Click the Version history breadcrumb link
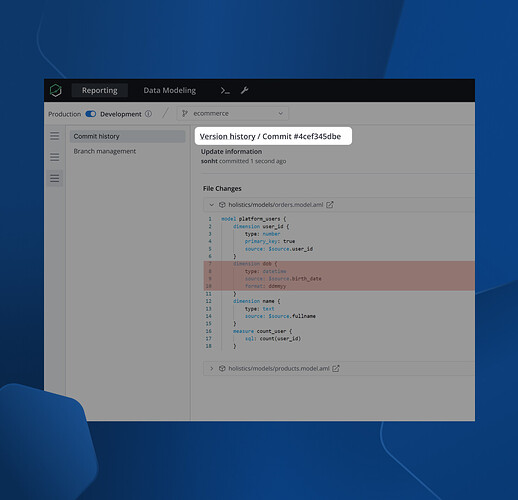This screenshot has width=518, height=500. click(227, 136)
